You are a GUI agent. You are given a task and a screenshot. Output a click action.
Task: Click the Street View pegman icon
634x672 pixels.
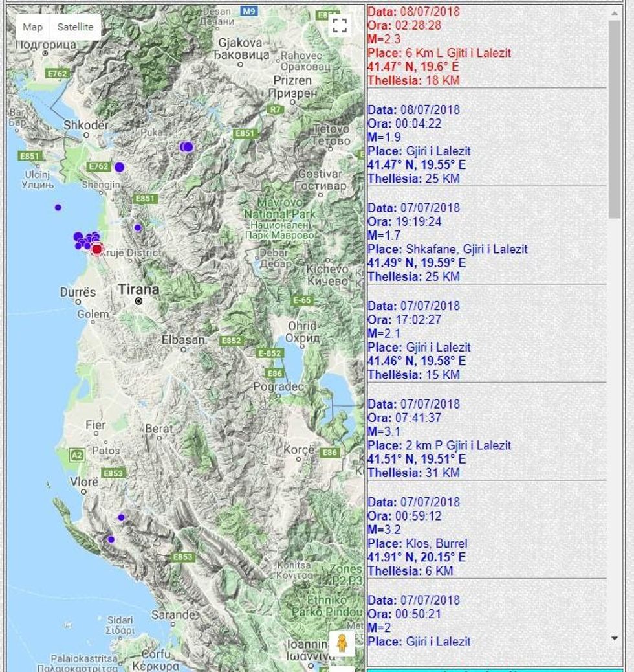[342, 644]
